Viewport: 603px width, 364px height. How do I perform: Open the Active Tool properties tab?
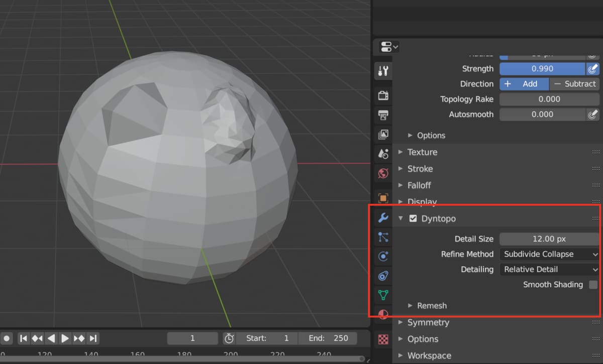383,71
